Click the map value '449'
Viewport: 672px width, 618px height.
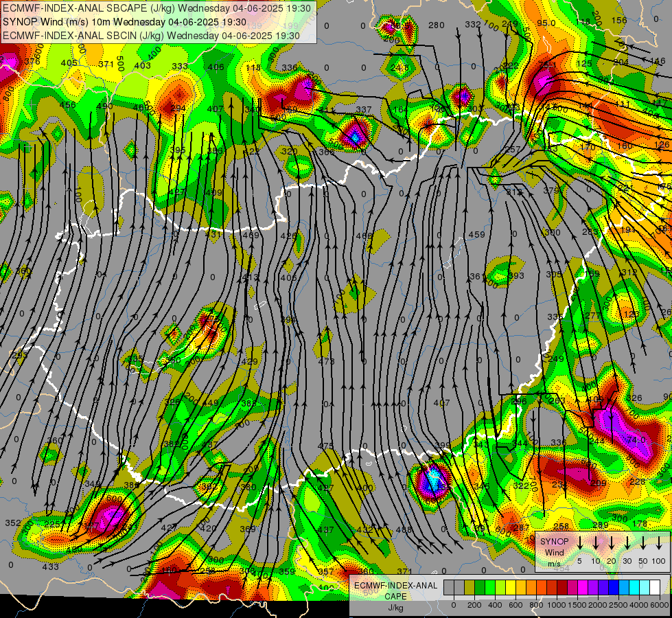211,402
